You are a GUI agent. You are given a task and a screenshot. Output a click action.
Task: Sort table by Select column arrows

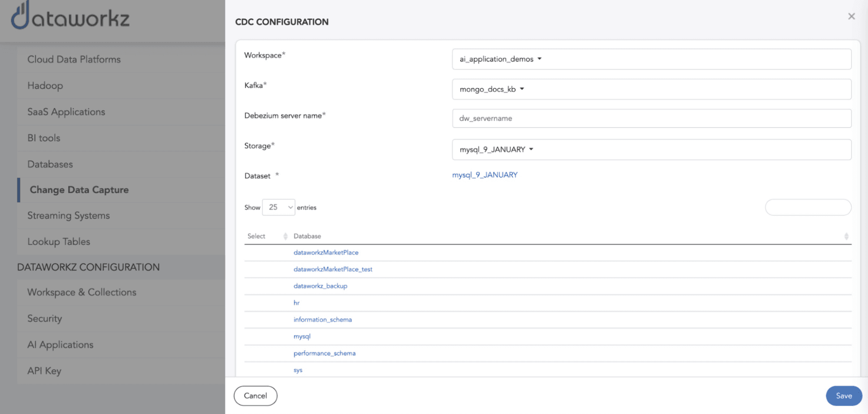click(x=285, y=236)
